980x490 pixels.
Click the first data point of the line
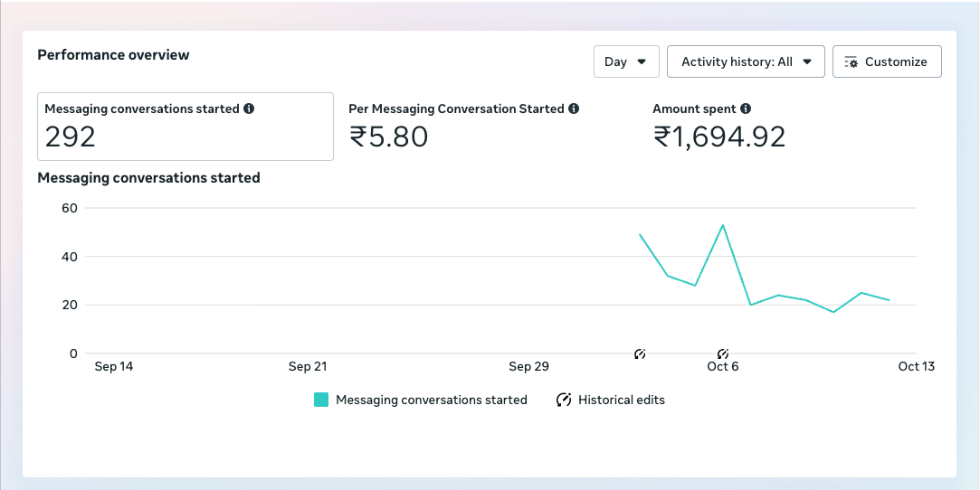[x=640, y=234]
